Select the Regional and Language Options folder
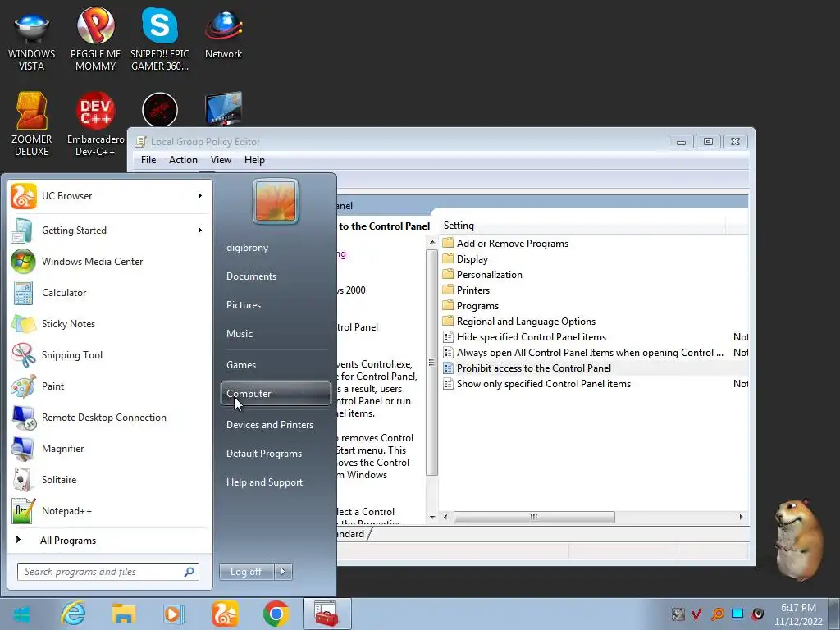Viewport: 840px width, 630px height. coord(526,322)
